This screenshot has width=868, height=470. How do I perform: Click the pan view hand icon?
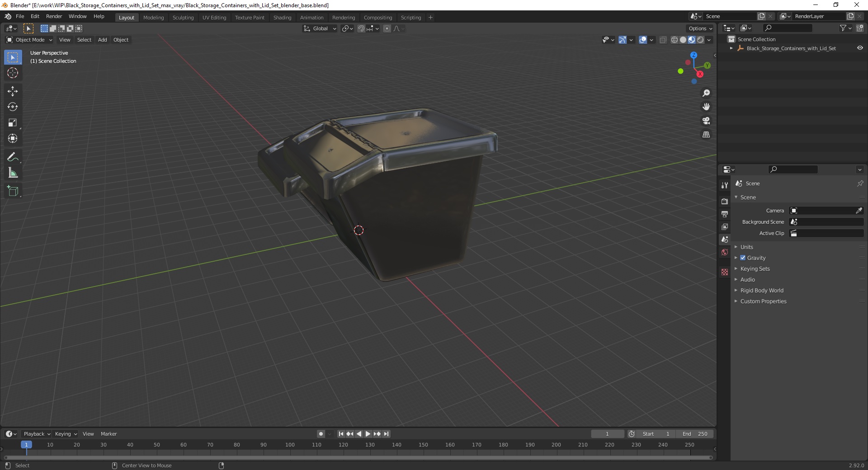706,107
